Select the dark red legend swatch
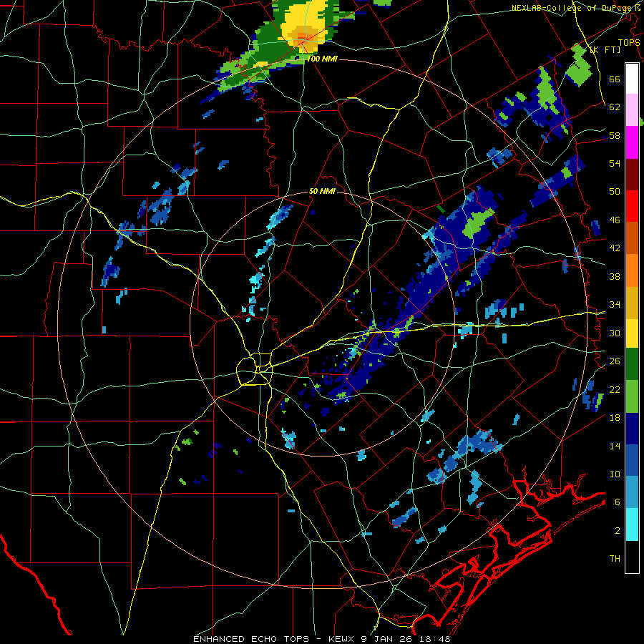Screen dimensions: 644x644 632,175
